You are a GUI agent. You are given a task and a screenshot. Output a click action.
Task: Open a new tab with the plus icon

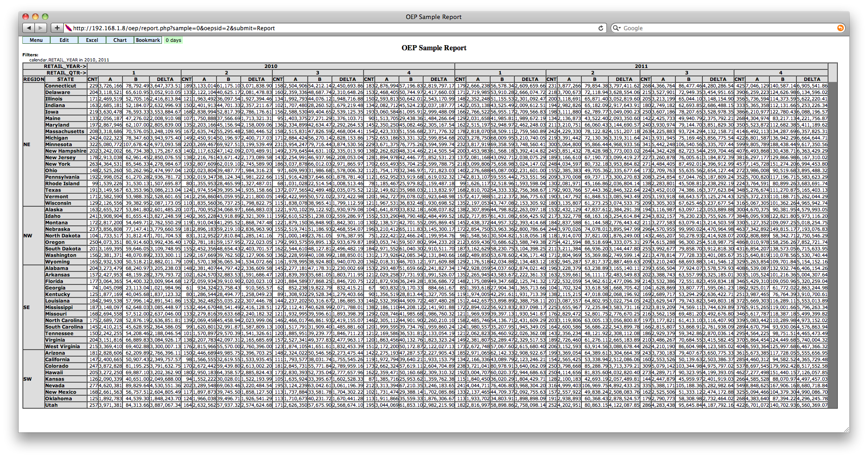(57, 27)
